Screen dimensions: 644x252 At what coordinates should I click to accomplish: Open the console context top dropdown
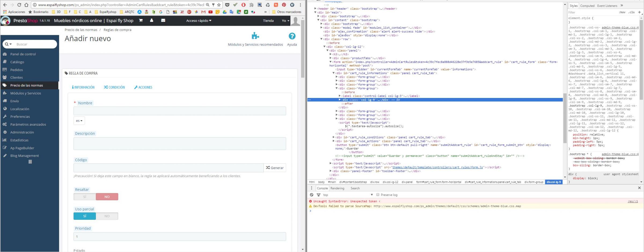point(348,195)
